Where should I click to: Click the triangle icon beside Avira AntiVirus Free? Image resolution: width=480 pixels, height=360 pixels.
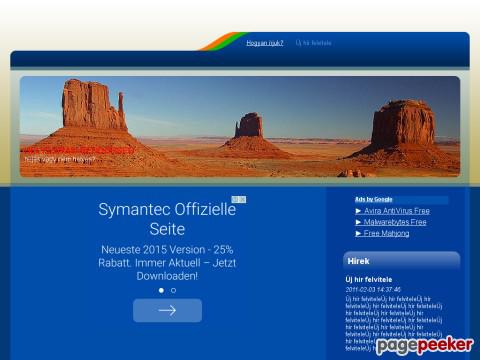pyautogui.click(x=358, y=211)
